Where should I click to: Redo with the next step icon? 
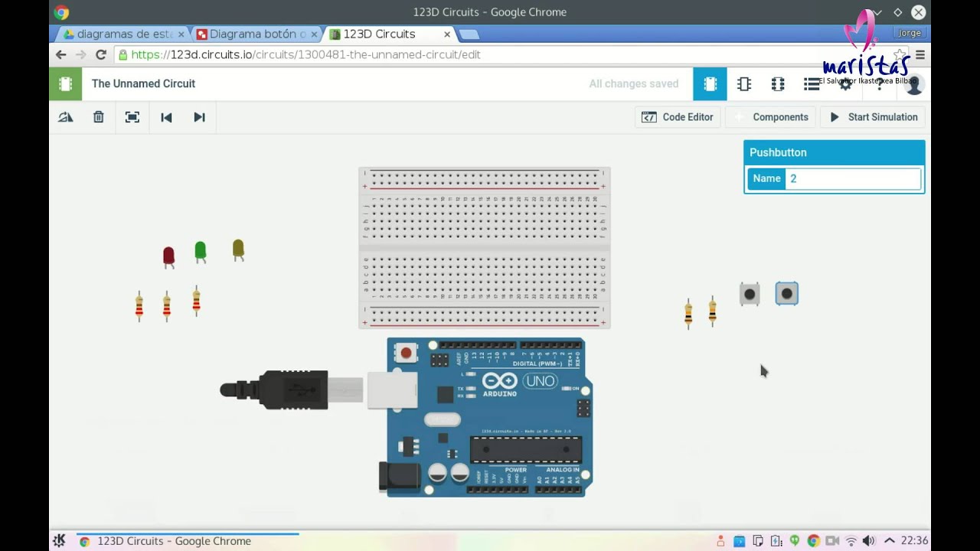point(199,117)
